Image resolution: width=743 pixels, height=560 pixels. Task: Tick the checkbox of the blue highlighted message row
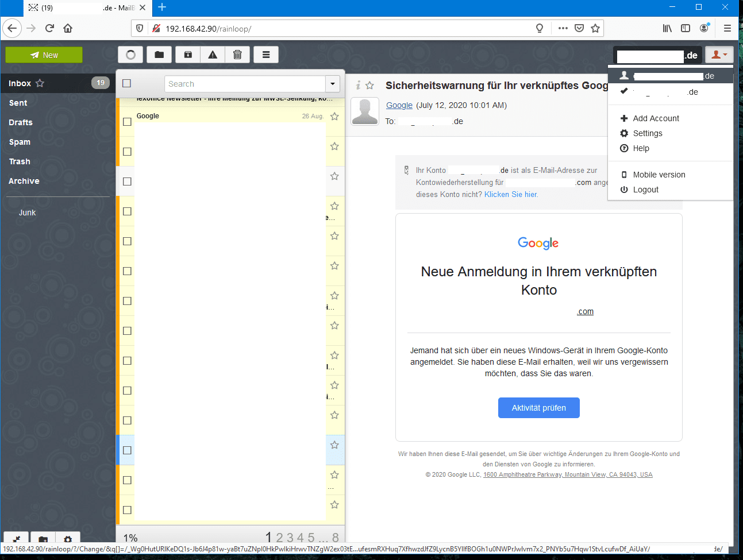click(x=127, y=450)
